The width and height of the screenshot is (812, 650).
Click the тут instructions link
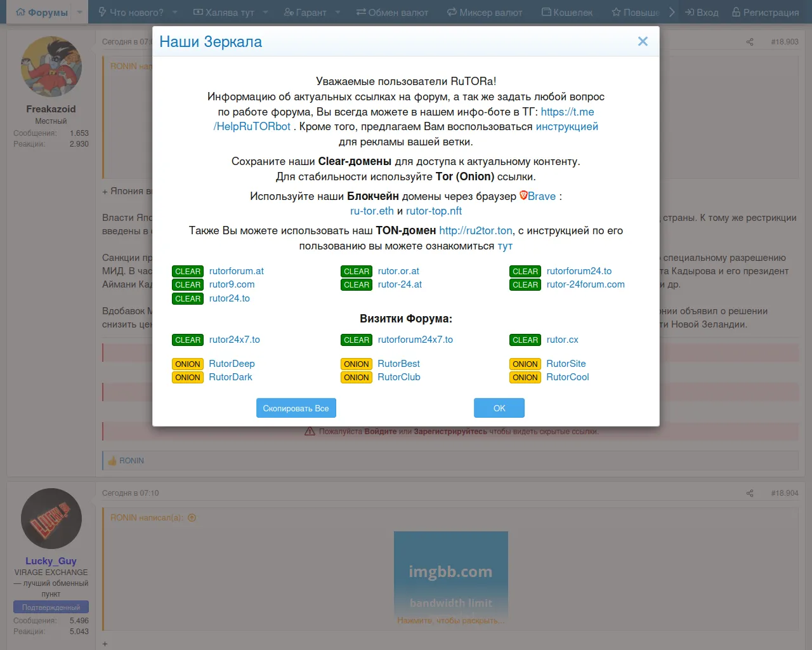(x=505, y=246)
